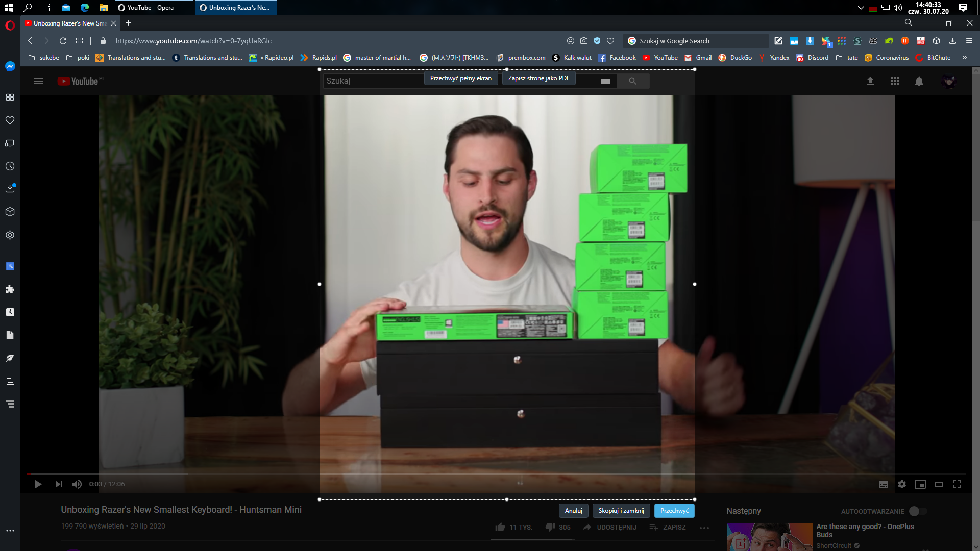The width and height of the screenshot is (980, 551).
Task: Open Windows Start menu
Action: (x=9, y=8)
